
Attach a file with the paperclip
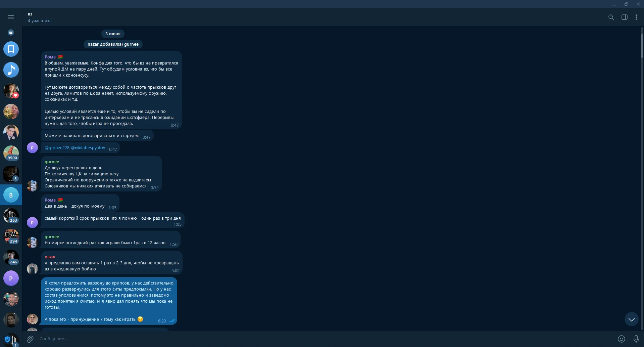tap(30, 339)
